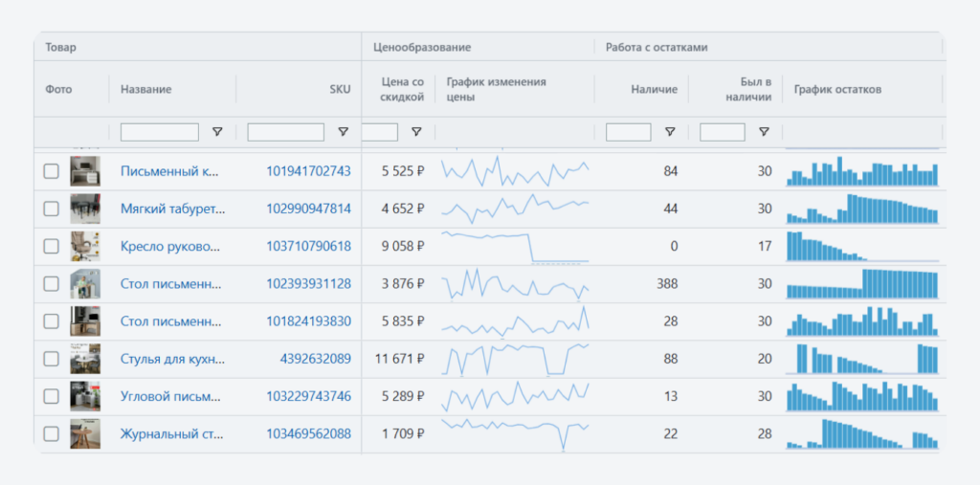Image resolution: width=980 pixels, height=485 pixels.
Task: Click the price change chart for Кресло руково…
Action: [x=515, y=246]
